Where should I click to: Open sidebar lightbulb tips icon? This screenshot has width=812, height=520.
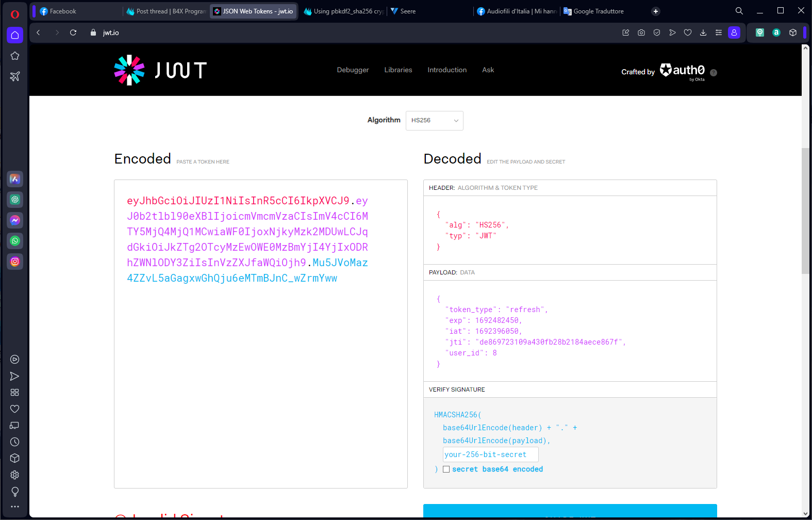(x=15, y=492)
